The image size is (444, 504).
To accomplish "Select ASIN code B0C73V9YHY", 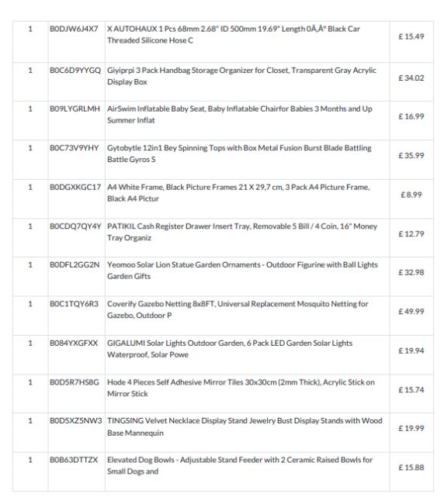I will pyautogui.click(x=74, y=148).
